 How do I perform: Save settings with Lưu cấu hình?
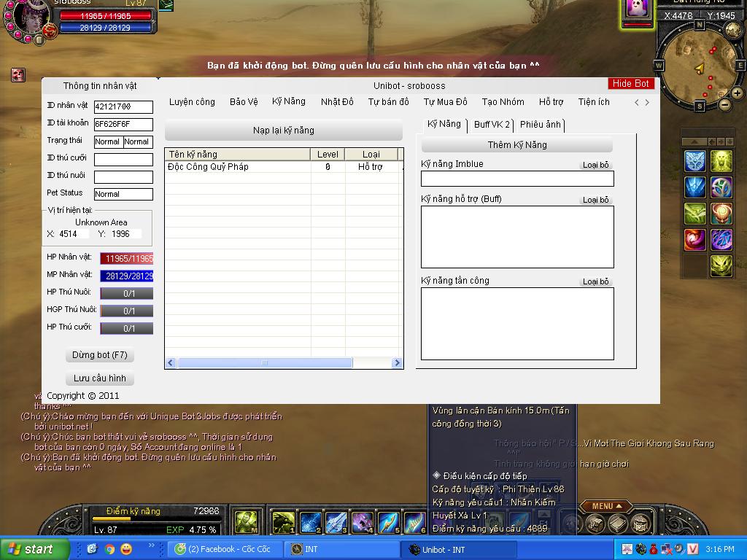click(x=99, y=378)
